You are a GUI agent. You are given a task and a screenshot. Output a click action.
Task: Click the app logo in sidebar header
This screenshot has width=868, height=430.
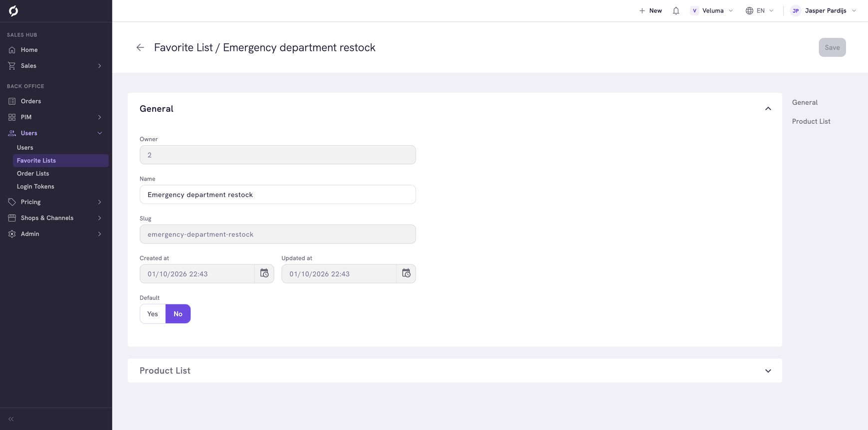tap(13, 10)
